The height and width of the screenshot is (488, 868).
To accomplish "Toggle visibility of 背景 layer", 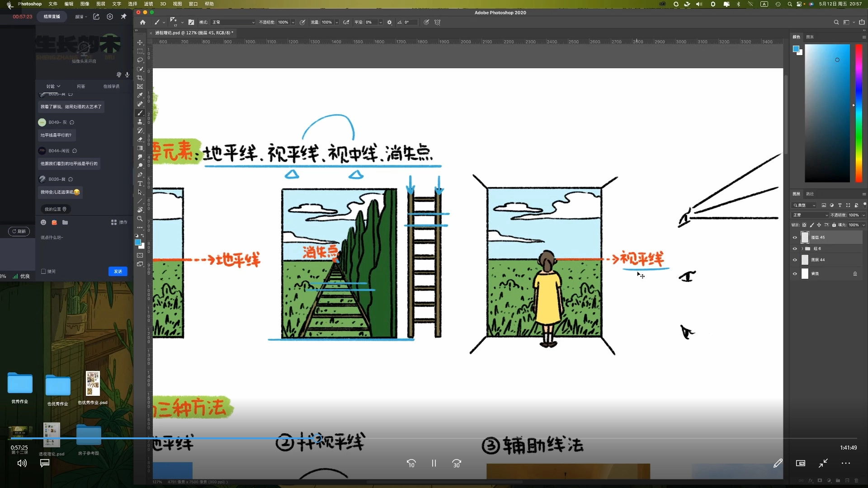I will (795, 273).
